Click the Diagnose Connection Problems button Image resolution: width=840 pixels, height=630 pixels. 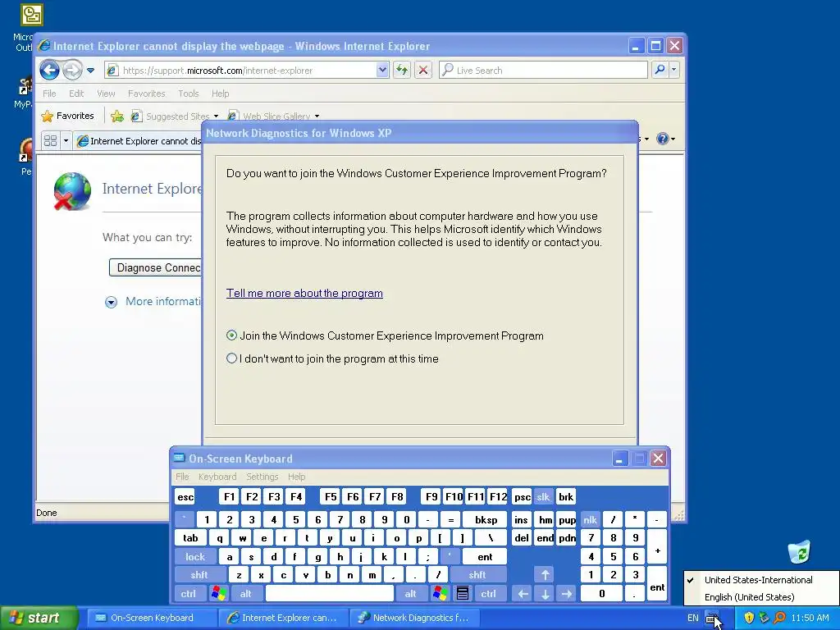pyautogui.click(x=155, y=267)
